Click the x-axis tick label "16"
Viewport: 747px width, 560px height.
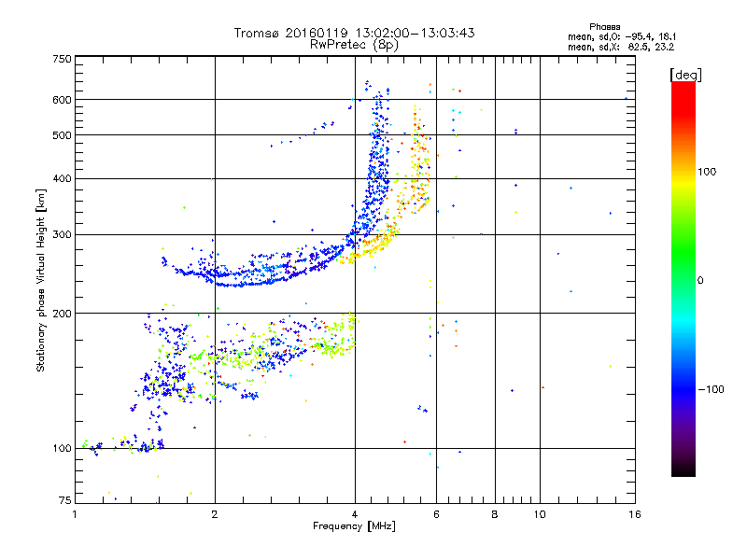point(634,514)
